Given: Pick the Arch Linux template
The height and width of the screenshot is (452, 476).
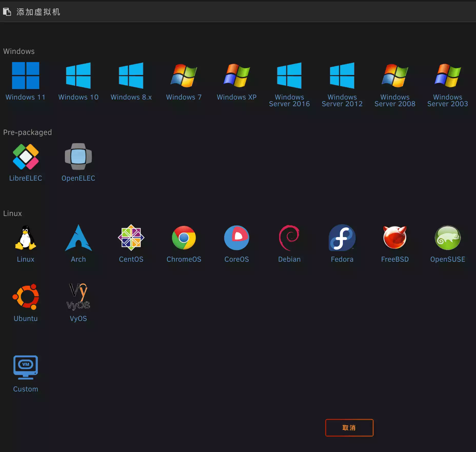Looking at the screenshot, I should click(78, 238).
